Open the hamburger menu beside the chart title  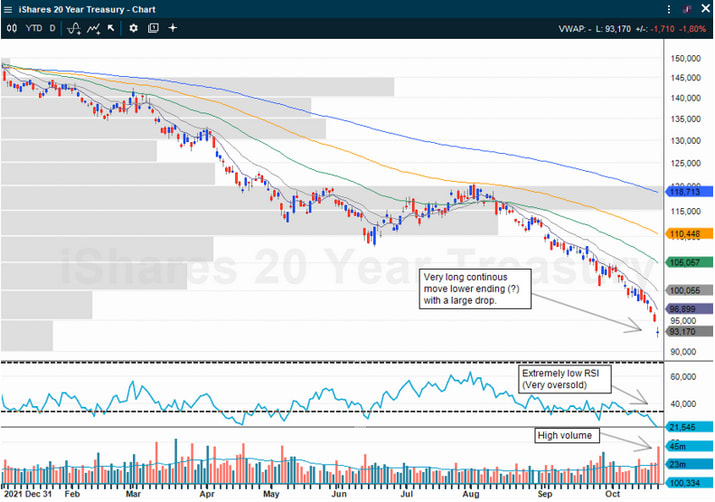[8, 10]
